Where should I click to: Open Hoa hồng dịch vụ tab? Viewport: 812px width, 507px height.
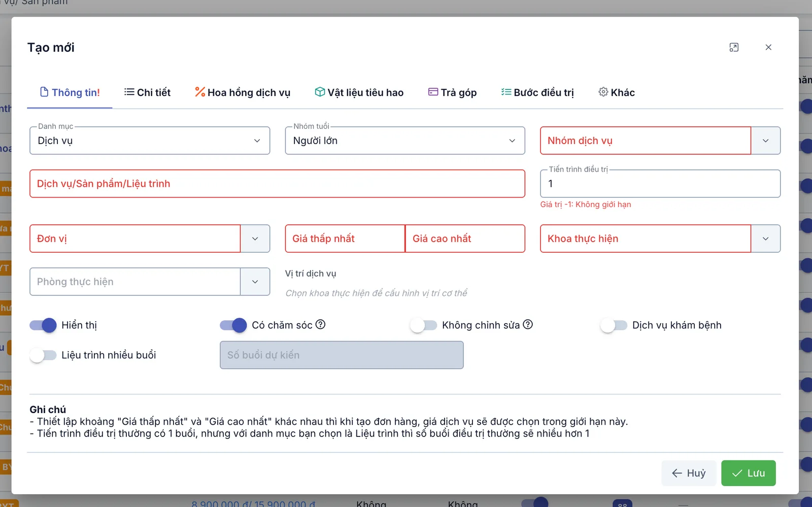click(x=243, y=92)
